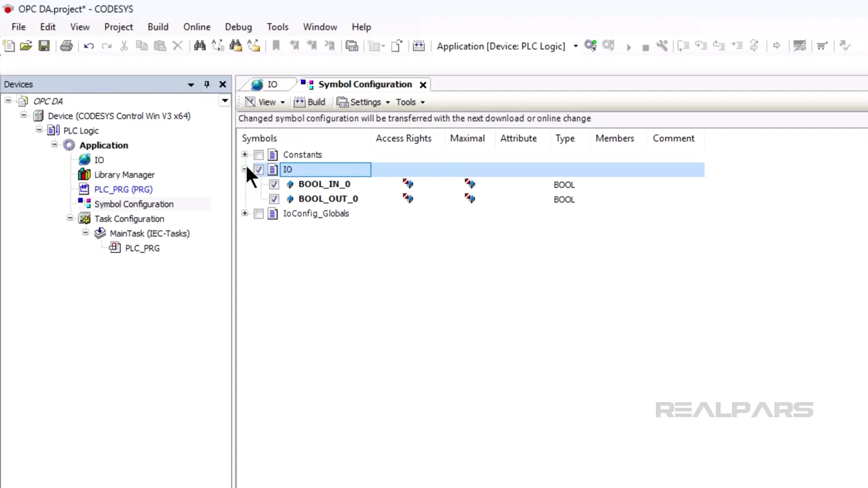Open the Debug menu
This screenshot has width=868, height=488.
pyautogui.click(x=238, y=27)
